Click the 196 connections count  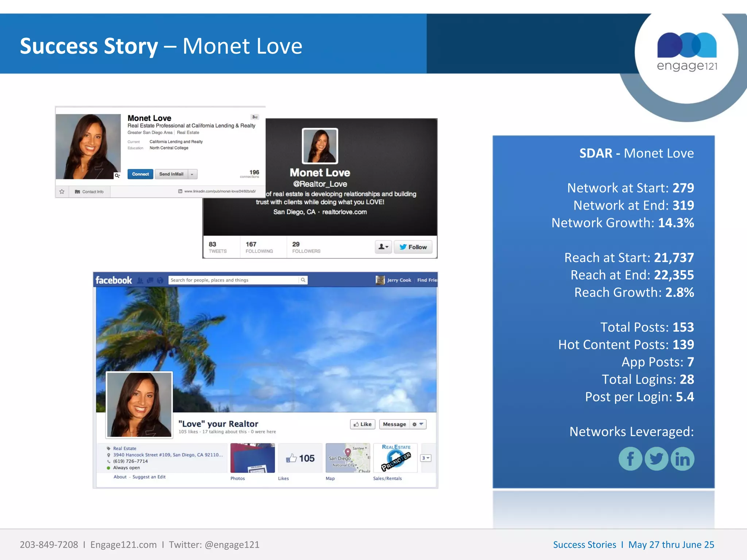250,174
